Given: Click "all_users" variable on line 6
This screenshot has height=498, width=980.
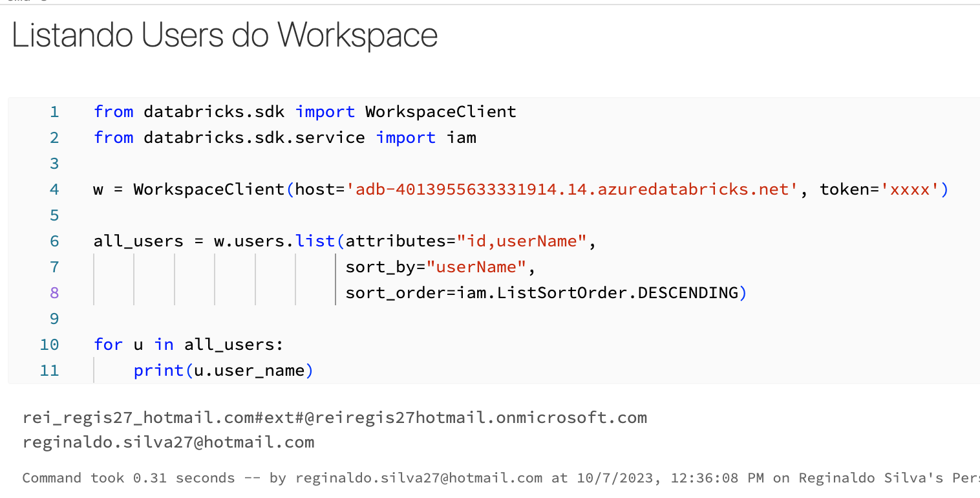Looking at the screenshot, I should tap(138, 241).
